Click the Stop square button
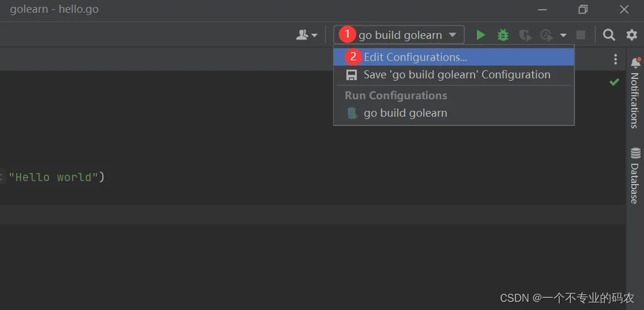 click(581, 35)
